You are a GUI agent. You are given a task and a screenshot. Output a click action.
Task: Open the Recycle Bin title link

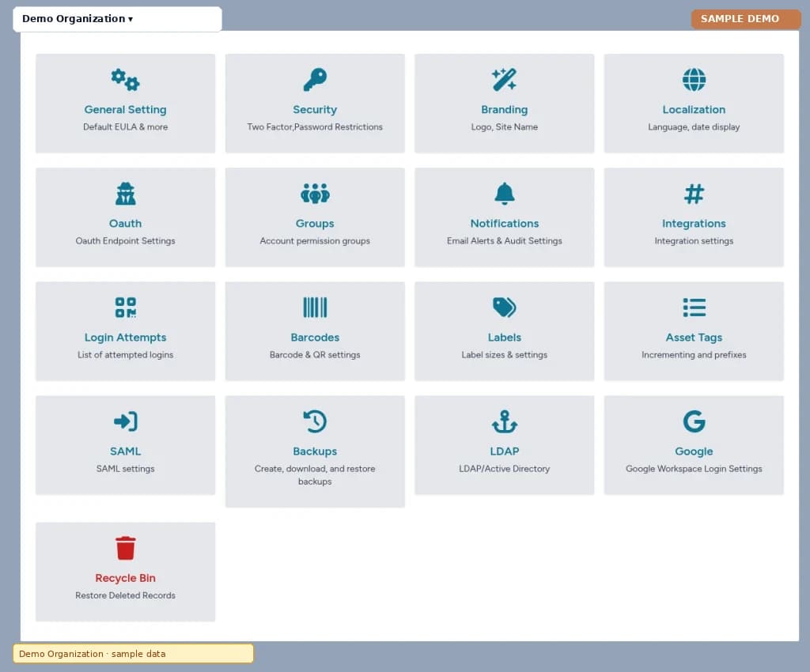(125, 578)
